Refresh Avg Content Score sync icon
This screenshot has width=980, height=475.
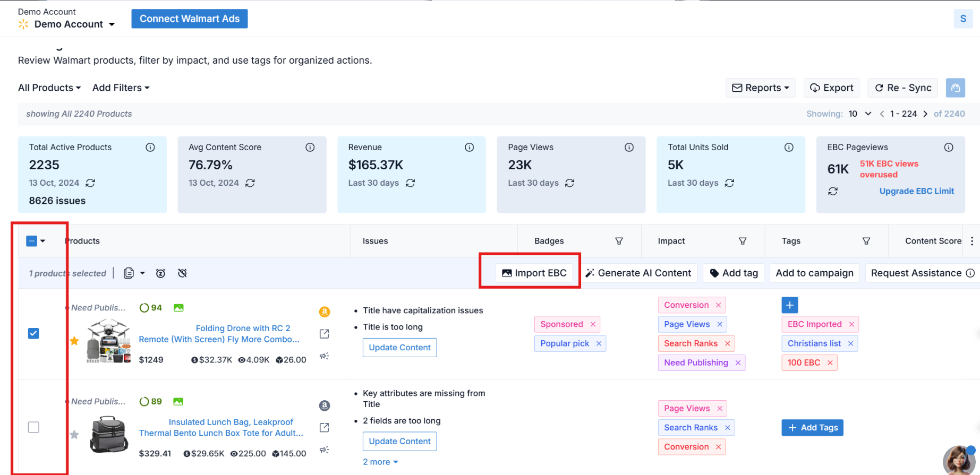250,183
